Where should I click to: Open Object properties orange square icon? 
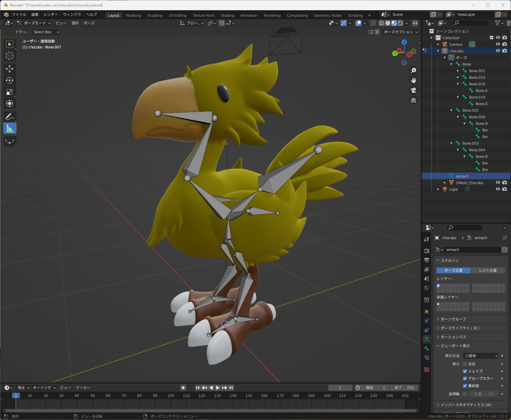tap(427, 311)
